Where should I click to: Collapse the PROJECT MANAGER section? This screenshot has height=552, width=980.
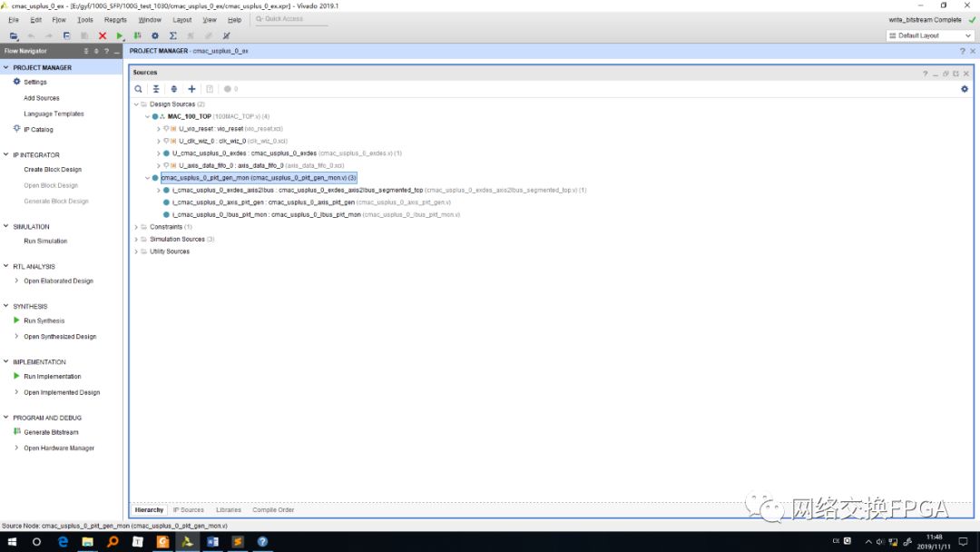coord(6,67)
